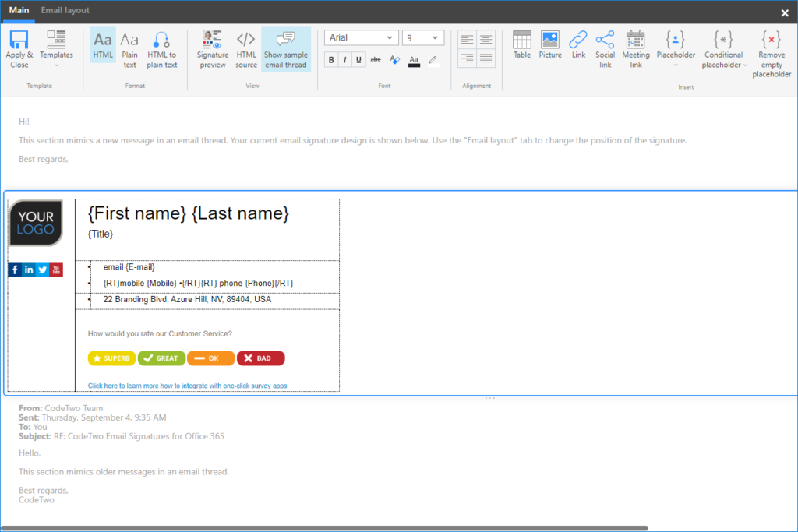
Task: Click the one-click survey apps link
Action: (187, 386)
